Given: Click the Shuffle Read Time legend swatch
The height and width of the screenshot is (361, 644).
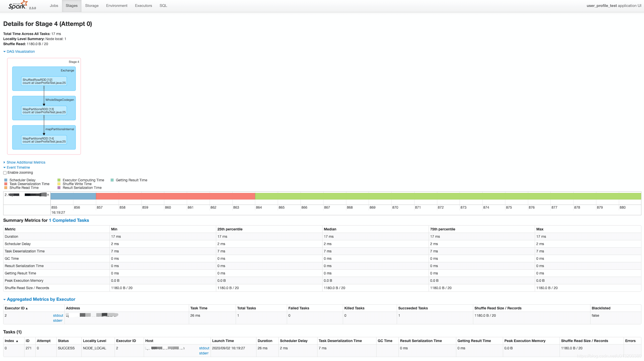Looking at the screenshot, I should (x=6, y=188).
